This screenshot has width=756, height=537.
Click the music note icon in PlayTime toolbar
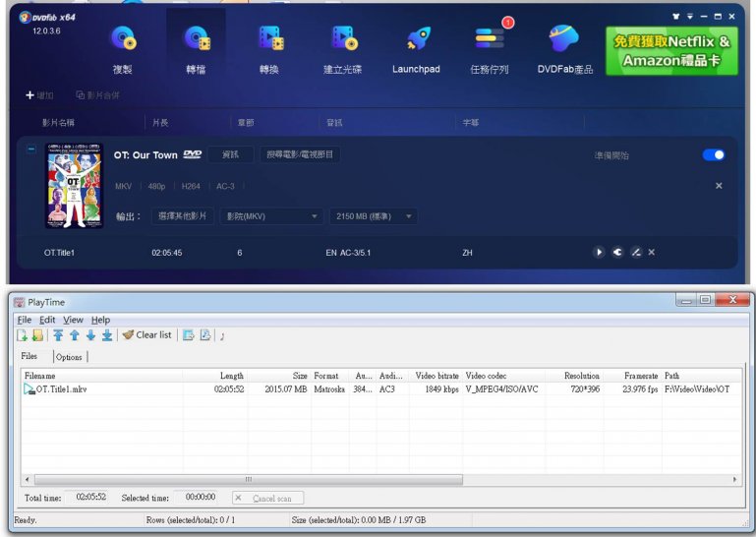coord(222,335)
